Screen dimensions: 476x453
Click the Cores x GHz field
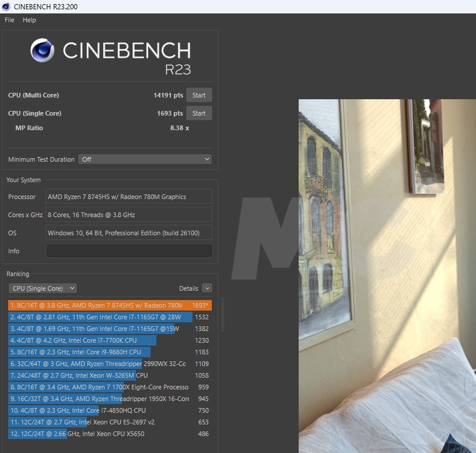point(129,215)
